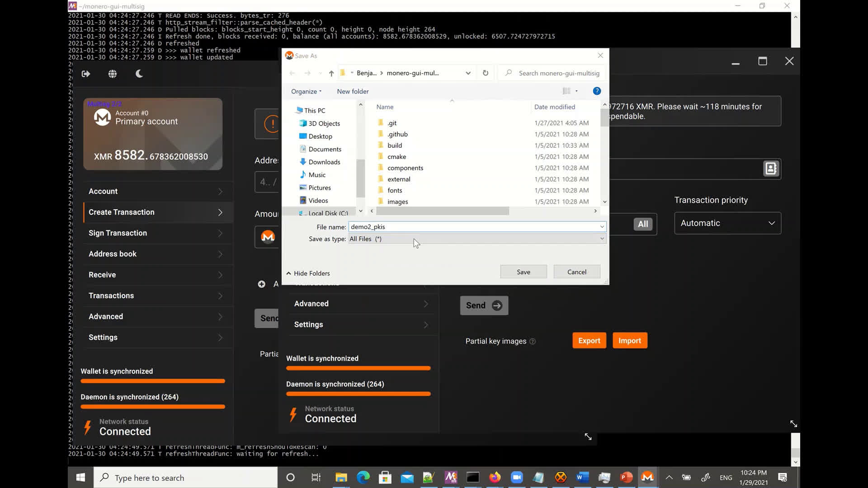Open help from the Save As dialog question mark
Image resolution: width=868 pixels, height=488 pixels.
pos(597,91)
